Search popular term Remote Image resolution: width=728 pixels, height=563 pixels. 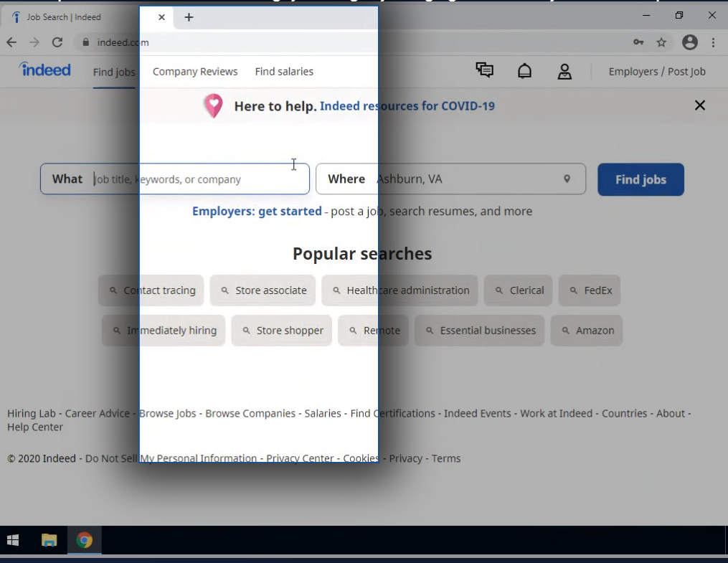(x=373, y=331)
